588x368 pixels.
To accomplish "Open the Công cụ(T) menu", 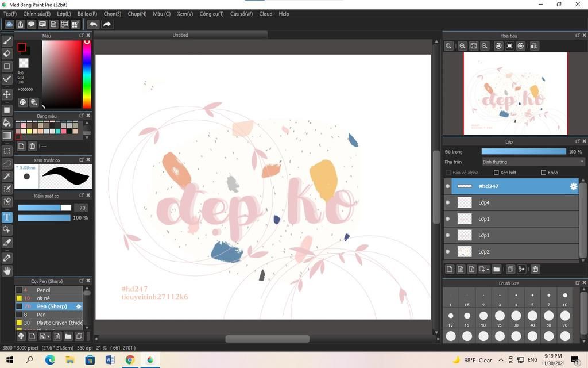I will click(x=211, y=14).
